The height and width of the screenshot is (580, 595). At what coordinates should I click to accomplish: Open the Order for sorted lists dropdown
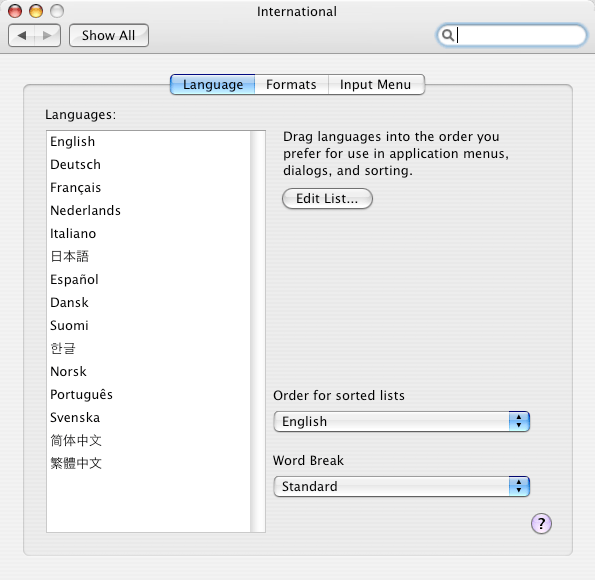point(401,421)
